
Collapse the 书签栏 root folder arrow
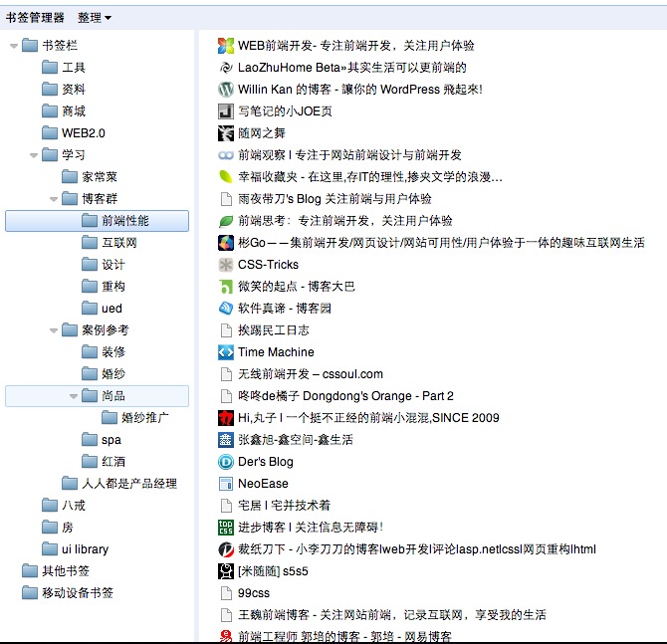coord(14,46)
